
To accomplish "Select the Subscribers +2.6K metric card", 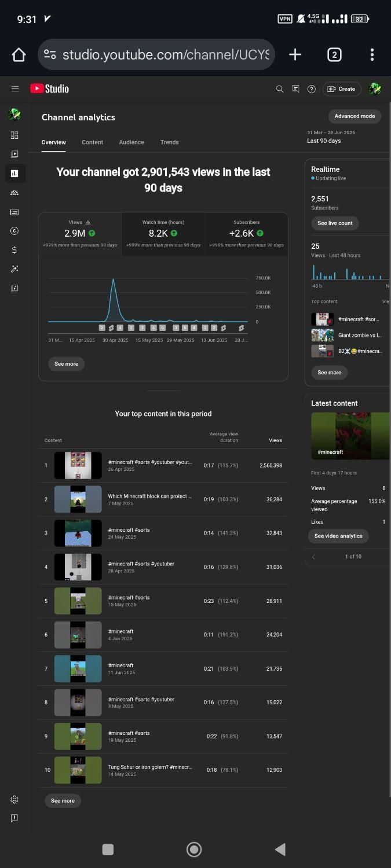I will tap(247, 234).
